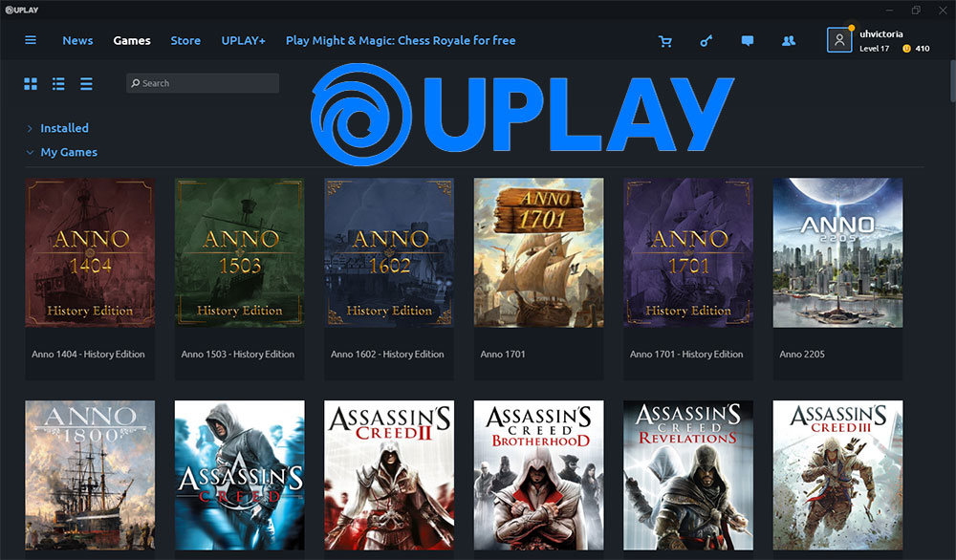The image size is (956, 560).
Task: Click the gold Units coin icon
Action: click(x=906, y=49)
